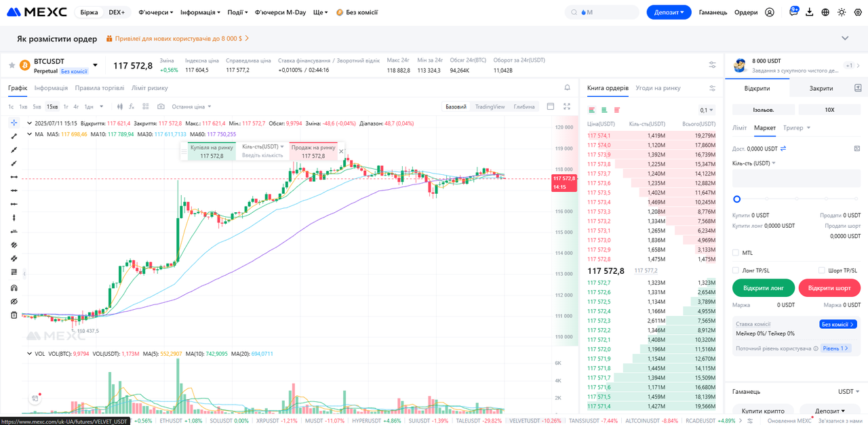Screen dimensions: 868x425
Task: Switch to the Інформація tab
Action: 52,88
